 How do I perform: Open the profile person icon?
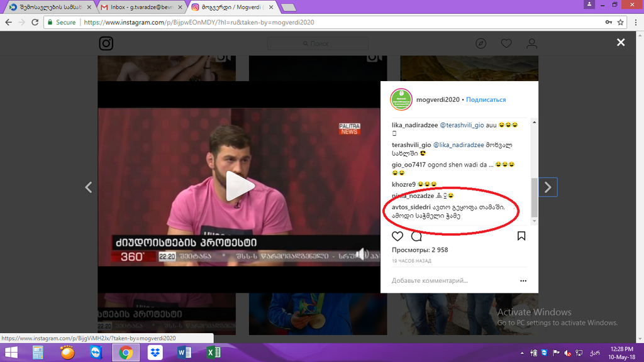[x=532, y=43]
